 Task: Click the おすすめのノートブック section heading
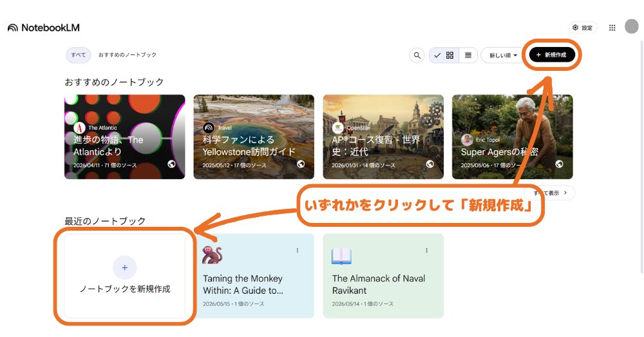tap(114, 82)
